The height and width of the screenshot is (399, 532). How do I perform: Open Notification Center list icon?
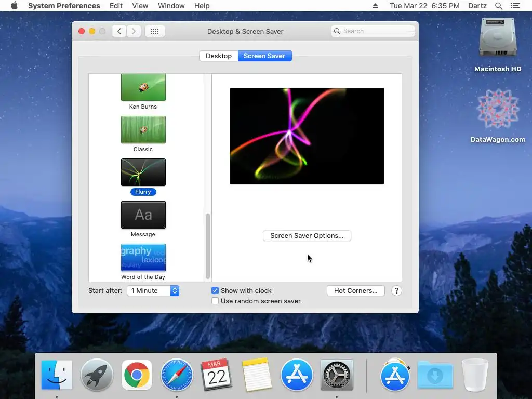tap(515, 6)
